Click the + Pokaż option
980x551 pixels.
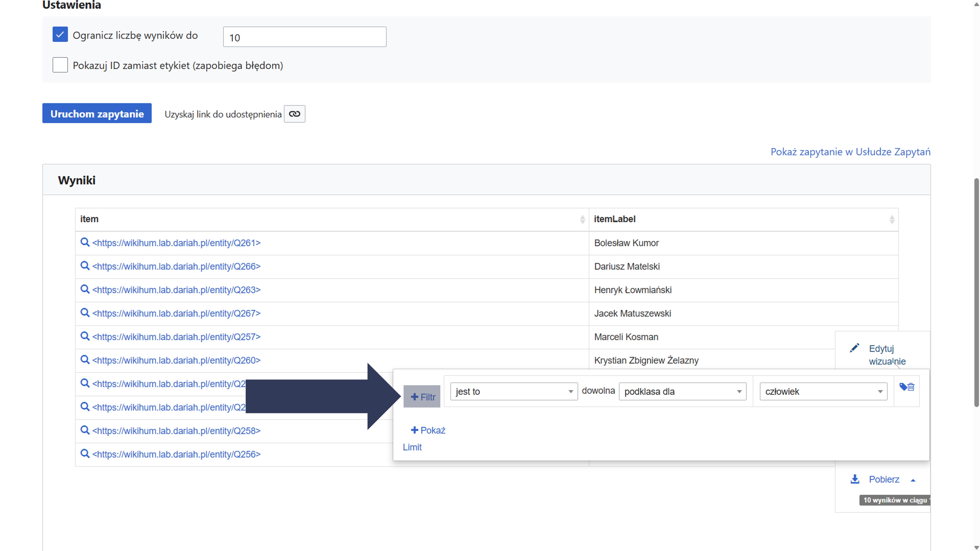tap(428, 430)
